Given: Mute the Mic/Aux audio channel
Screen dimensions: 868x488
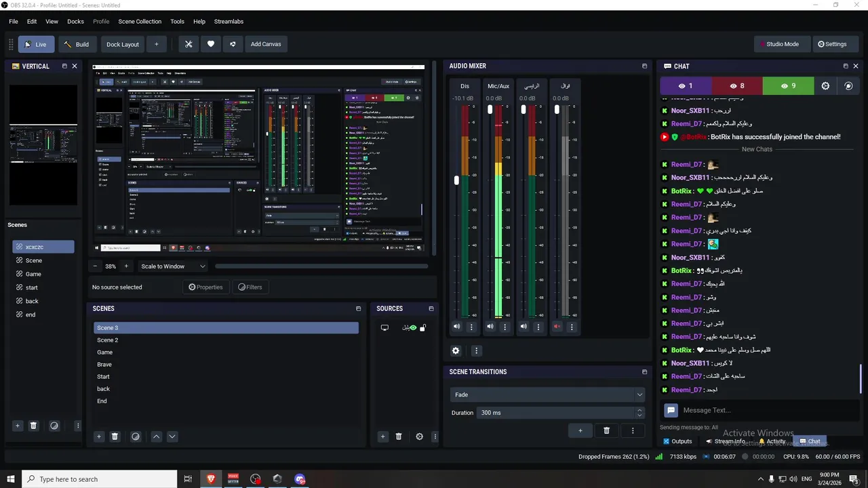Looking at the screenshot, I should coord(490,327).
